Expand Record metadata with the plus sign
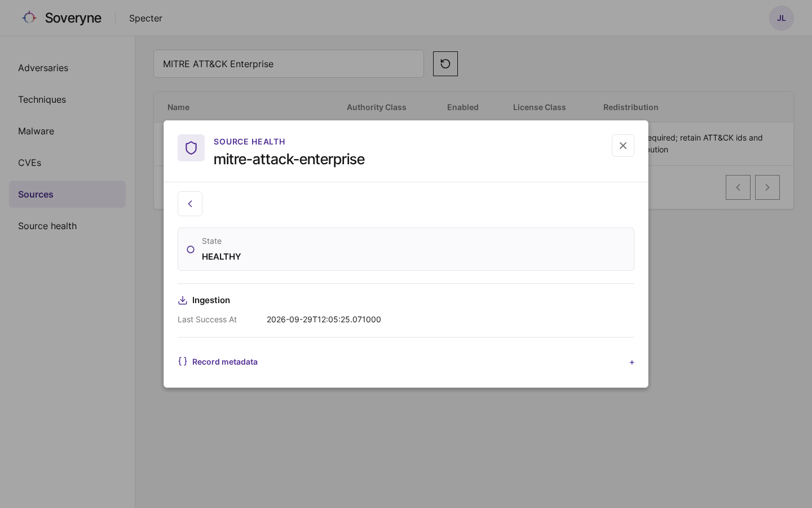The width and height of the screenshot is (812, 508). 632,362
